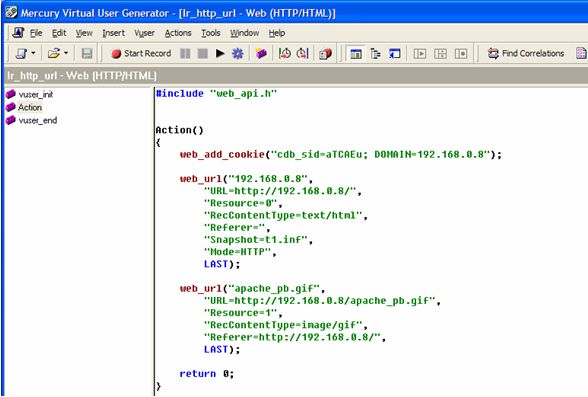Click the Find Correlations button
Image resolution: width=588 pixels, height=397 pixels.
pos(526,54)
